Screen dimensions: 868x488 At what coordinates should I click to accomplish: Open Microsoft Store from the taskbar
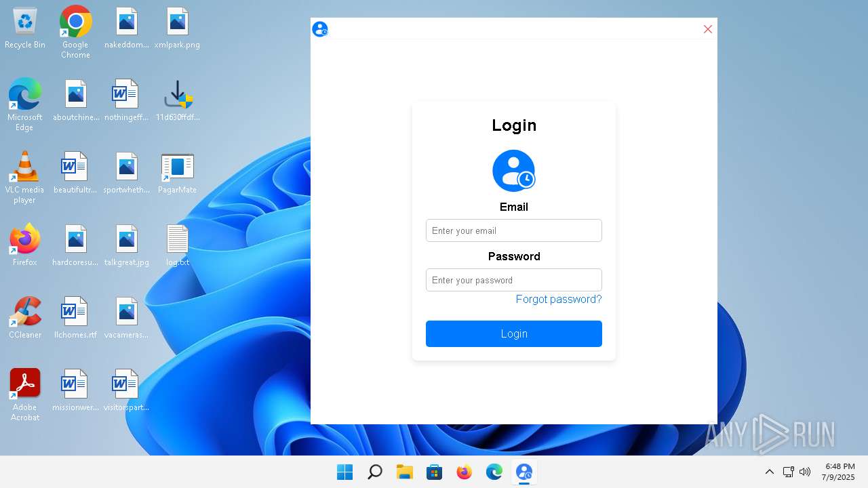(x=435, y=472)
